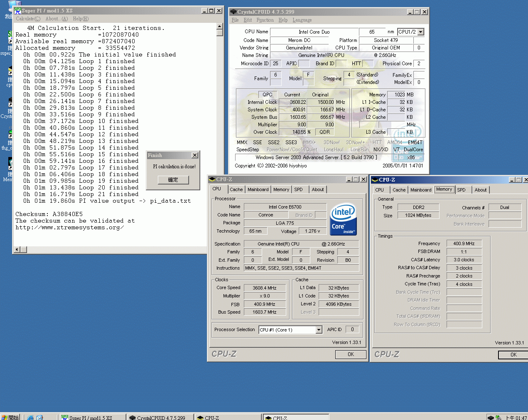
Task: Click the memory Size value 1024 MBytes
Action: click(418, 215)
